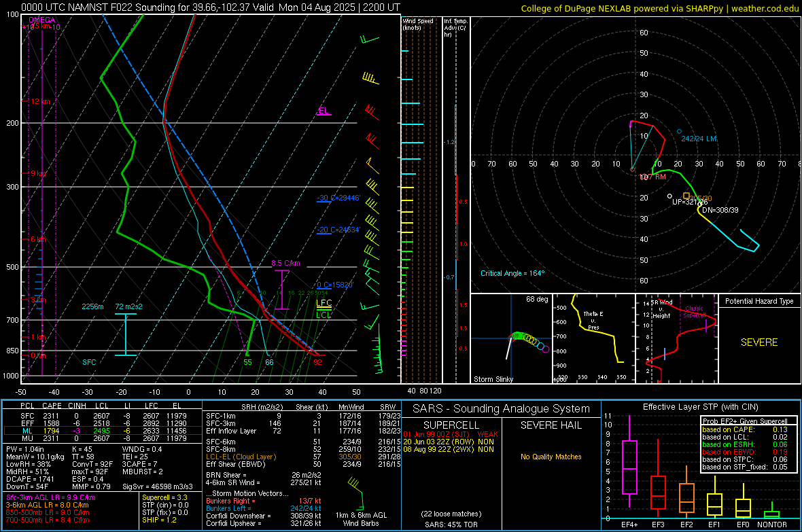802x532 pixels.
Task: Click the 'Potential Hazard Type' header
Action: coord(759,301)
